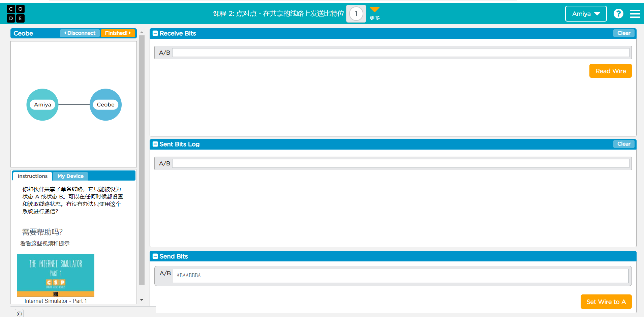Open the Amiya user dropdown
The width and height of the screenshot is (644, 317).
586,14
